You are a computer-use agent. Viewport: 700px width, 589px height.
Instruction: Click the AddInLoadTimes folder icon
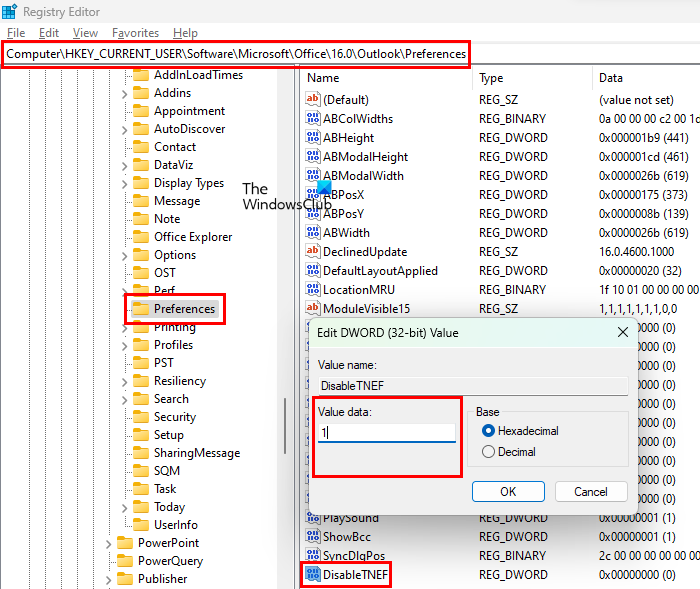pyautogui.click(x=141, y=75)
